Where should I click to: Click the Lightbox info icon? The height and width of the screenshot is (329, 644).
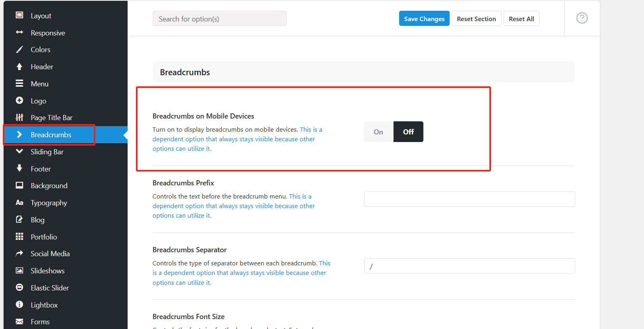point(19,304)
